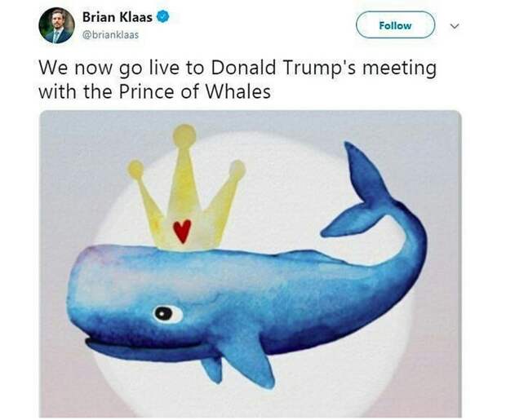Image resolution: width=506 pixels, height=420 pixels.
Task: Visit the @brianklaas handle link
Action: point(111,35)
